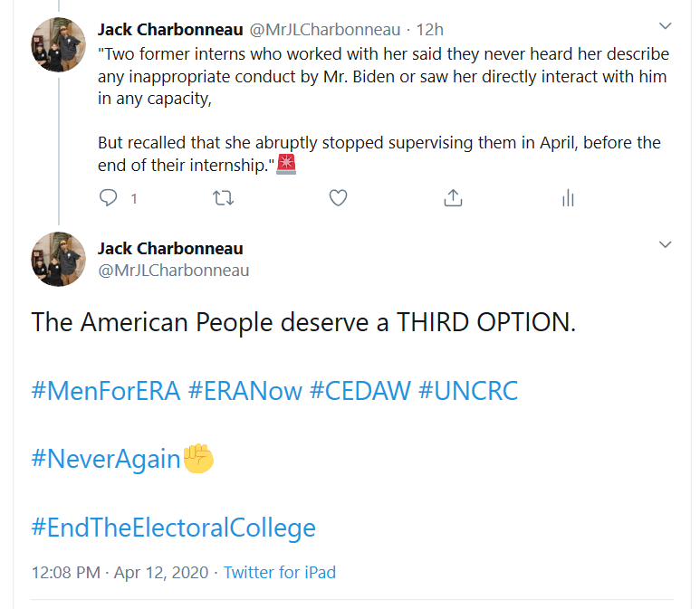This screenshot has width=700, height=609.
Task: Open profile picture on first tweet
Action: (x=59, y=45)
